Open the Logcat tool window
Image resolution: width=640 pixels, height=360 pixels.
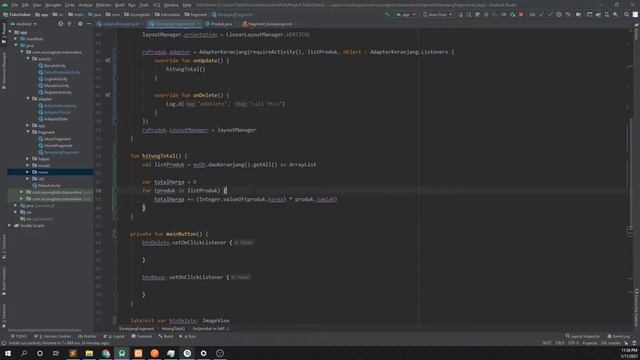tap(114, 336)
